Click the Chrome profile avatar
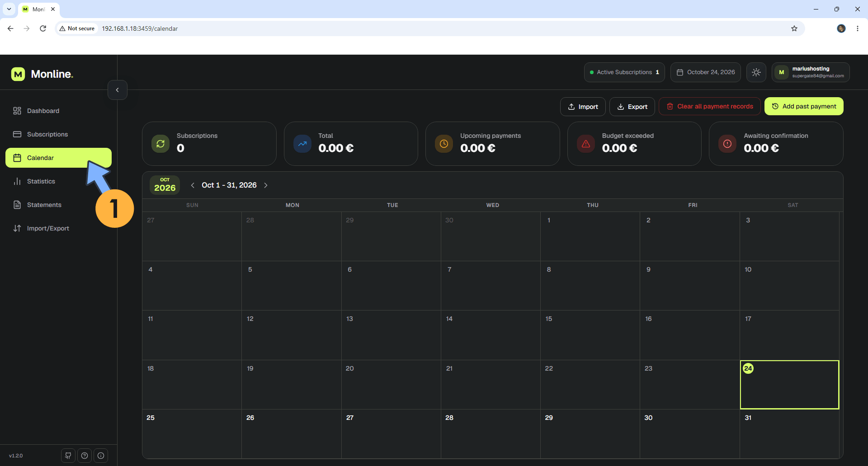This screenshot has width=868, height=466. [x=841, y=28]
